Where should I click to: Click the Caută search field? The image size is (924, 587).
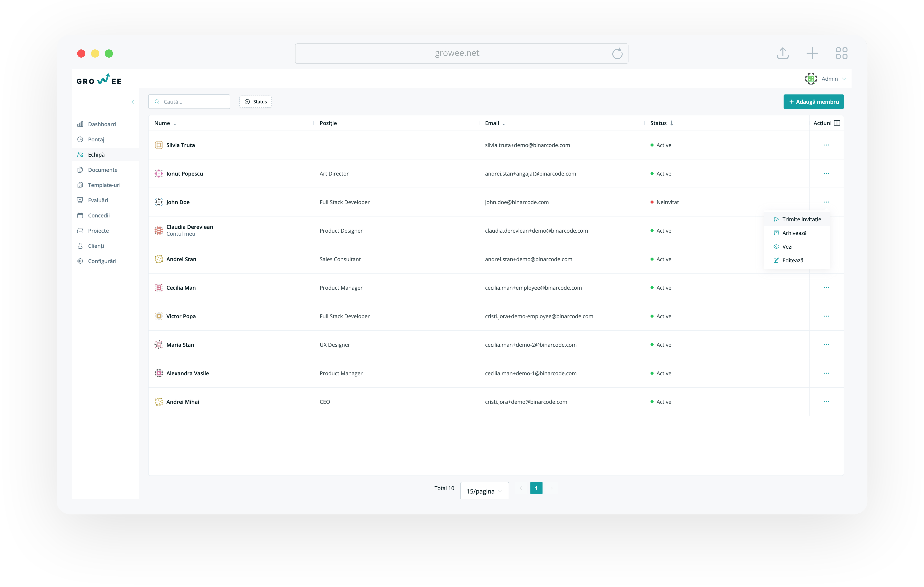[x=189, y=102]
